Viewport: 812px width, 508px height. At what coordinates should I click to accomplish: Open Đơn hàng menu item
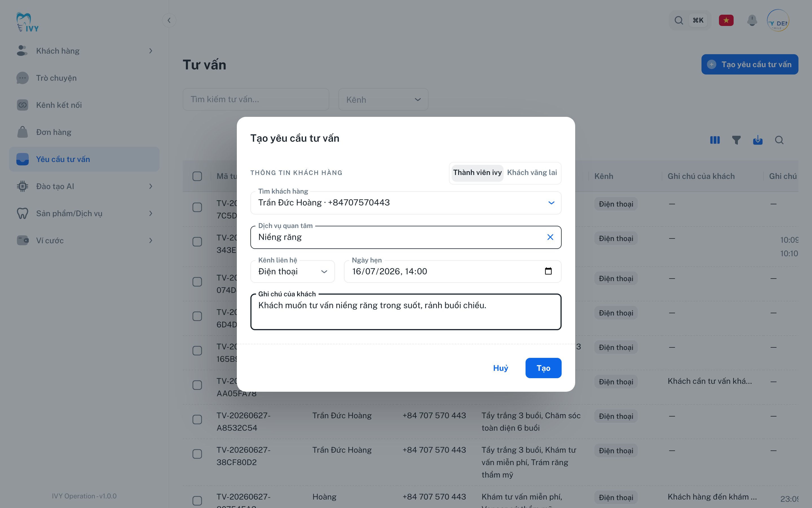click(84, 132)
